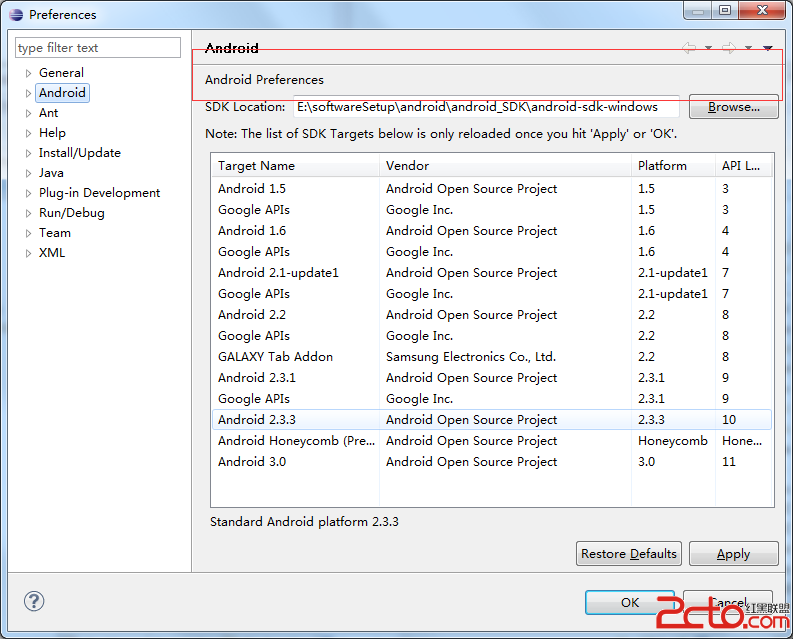
Task: Select Java in the preferences tree
Action: point(51,173)
